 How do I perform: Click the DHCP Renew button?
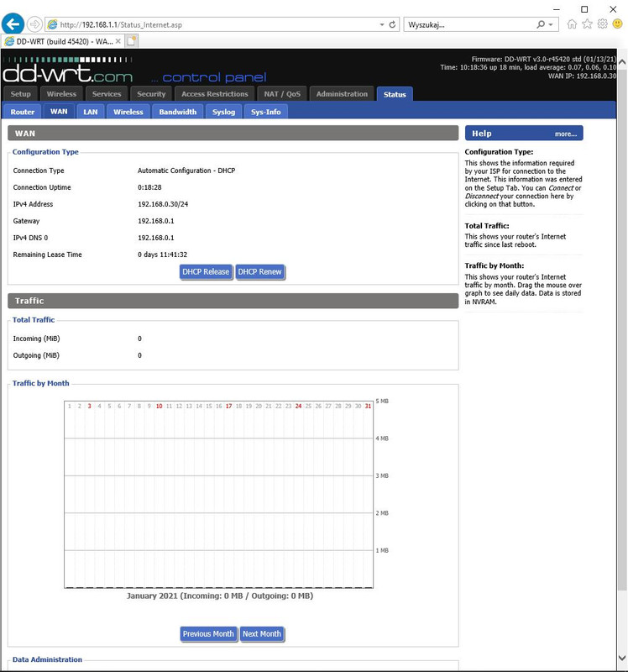259,271
